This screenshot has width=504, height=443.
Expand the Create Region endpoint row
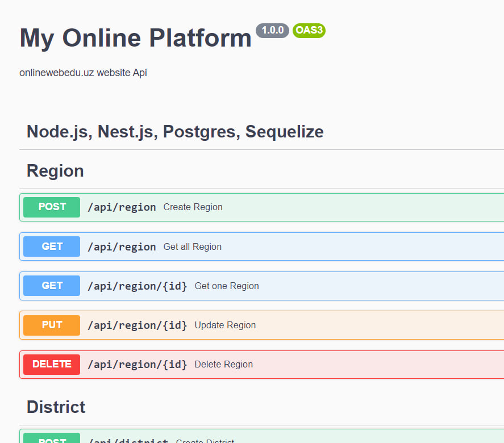click(x=261, y=207)
